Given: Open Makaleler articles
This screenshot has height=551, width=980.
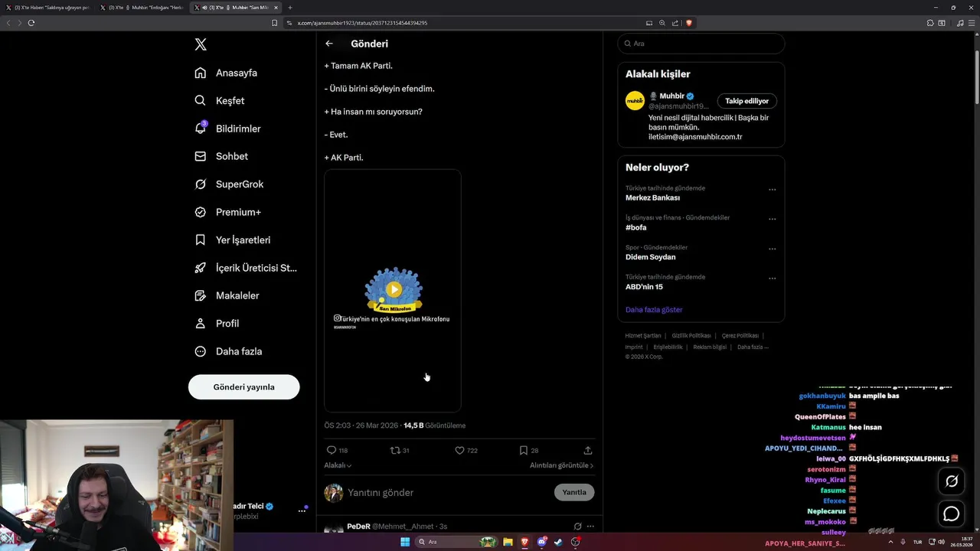Looking at the screenshot, I should (227, 295).
